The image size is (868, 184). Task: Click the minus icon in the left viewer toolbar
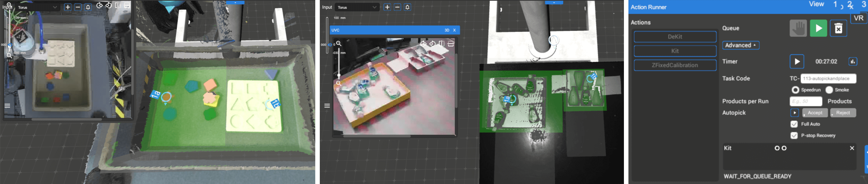tap(78, 7)
